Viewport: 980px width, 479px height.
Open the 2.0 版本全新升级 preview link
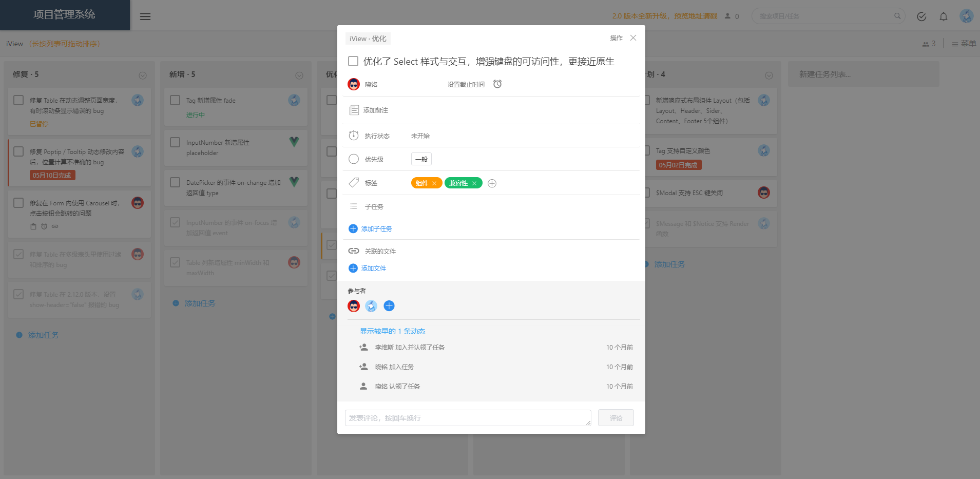click(665, 16)
